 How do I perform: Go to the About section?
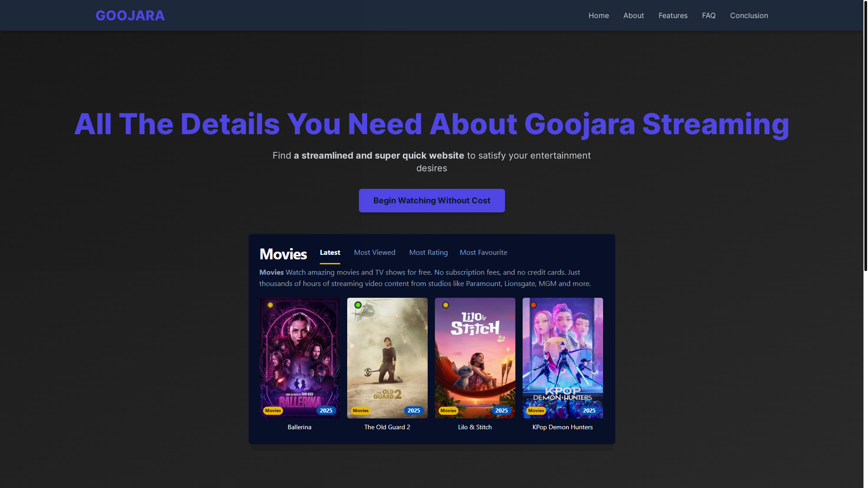click(633, 15)
